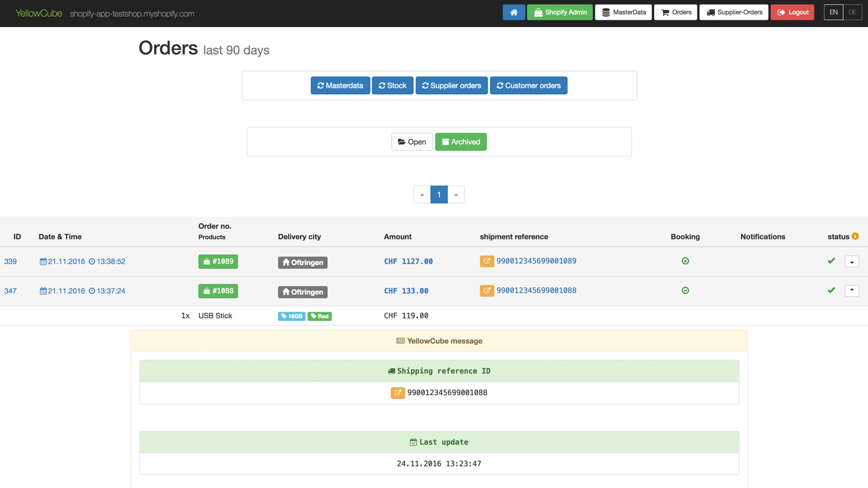Open the MasterData menu item
This screenshot has height=488, width=868.
623,12
